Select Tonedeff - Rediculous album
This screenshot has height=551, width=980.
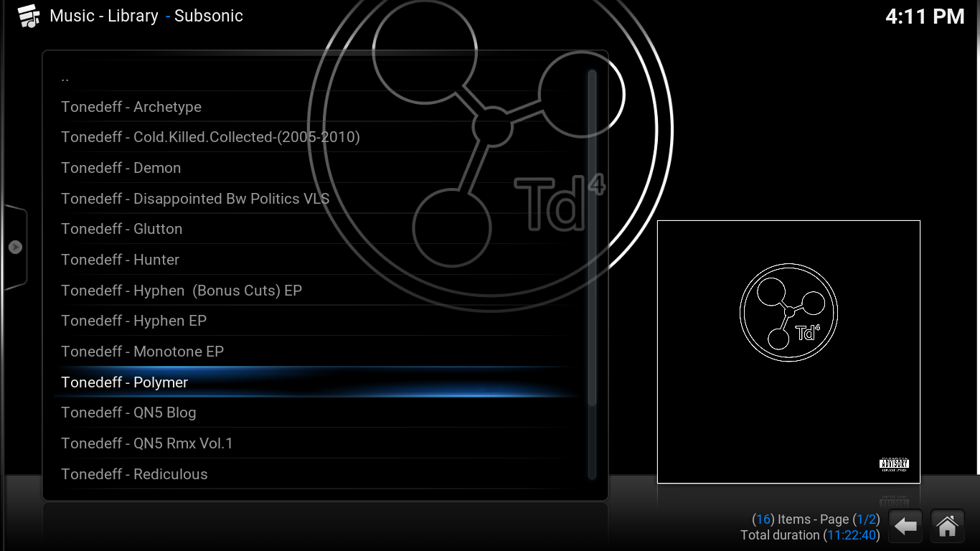(x=134, y=474)
